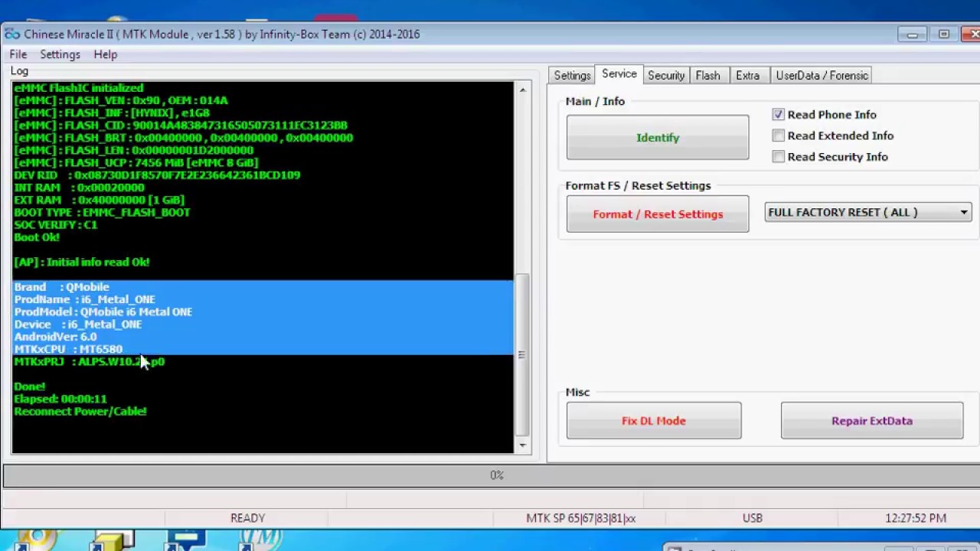Click the READY status bar entry
This screenshot has width=980, height=551.
[x=248, y=518]
